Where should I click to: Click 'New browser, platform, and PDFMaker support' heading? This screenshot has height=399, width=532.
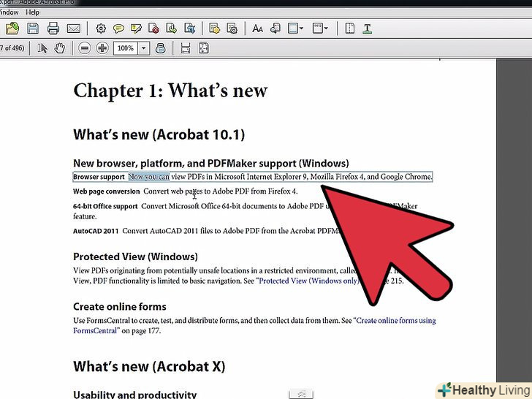[x=211, y=164]
